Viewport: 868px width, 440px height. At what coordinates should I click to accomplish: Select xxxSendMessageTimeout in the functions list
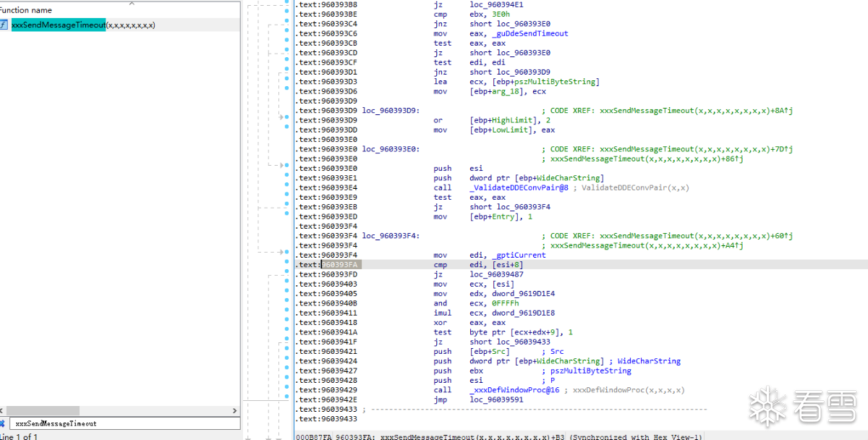[x=120, y=25]
